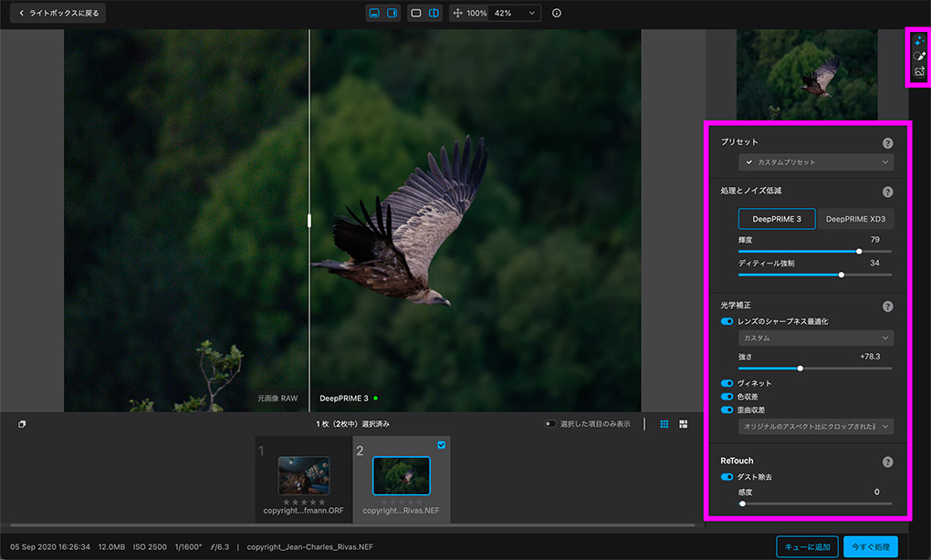The height and width of the screenshot is (560, 931).
Task: Toggle the bottom filmstrip panel icon
Action: 374,14
